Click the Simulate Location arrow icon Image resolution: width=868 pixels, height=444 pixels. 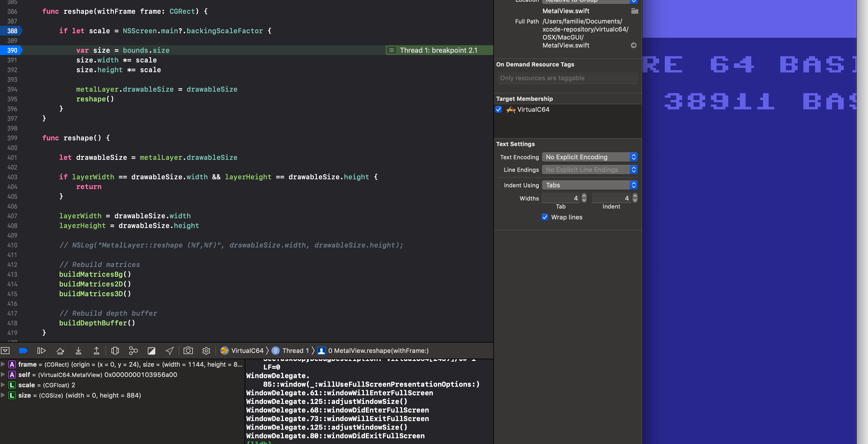click(x=170, y=351)
